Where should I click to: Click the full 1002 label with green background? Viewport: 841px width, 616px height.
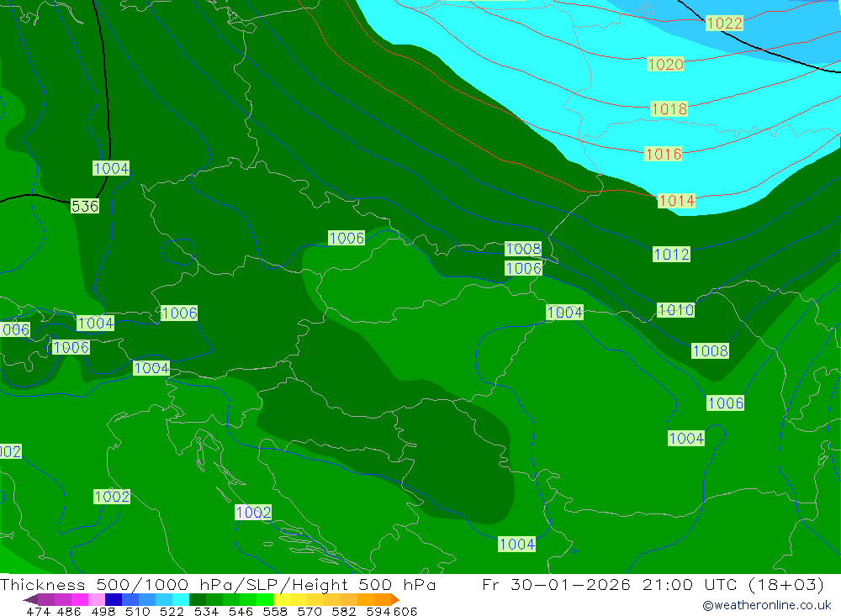pos(112,497)
